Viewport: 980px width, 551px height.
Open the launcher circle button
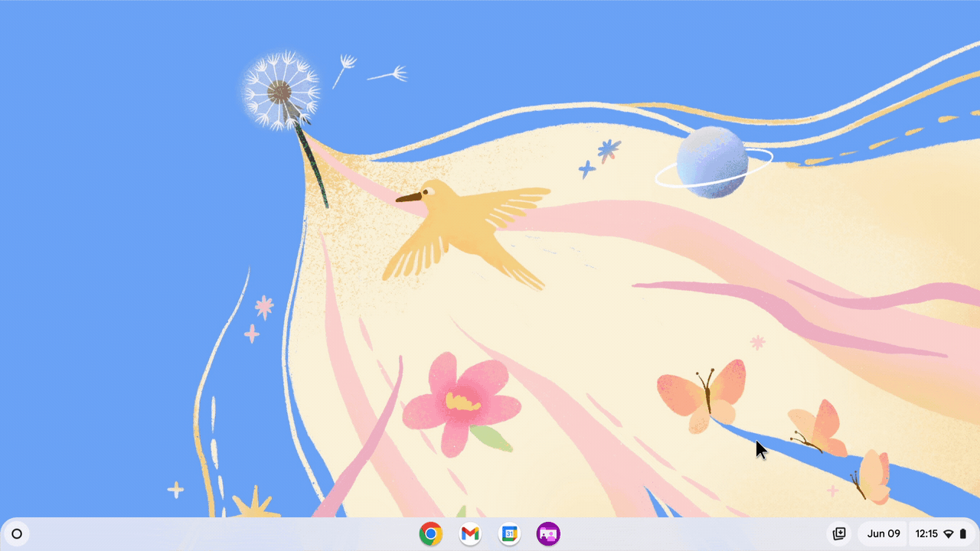click(17, 534)
